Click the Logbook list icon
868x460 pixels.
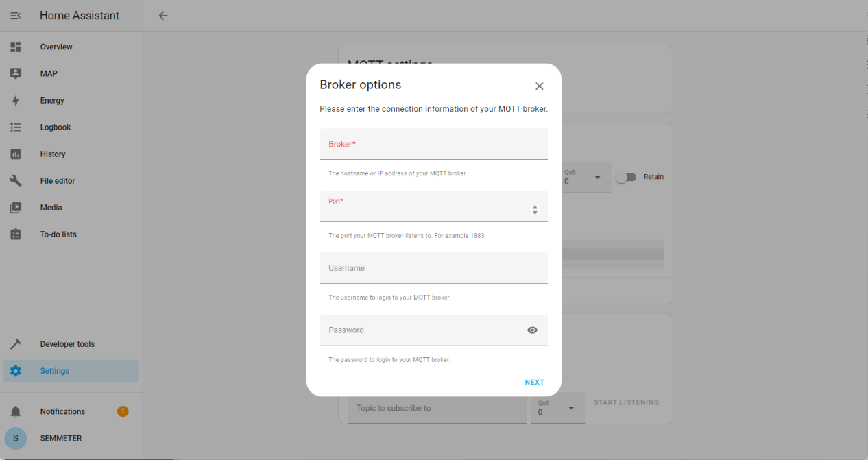pos(16,127)
